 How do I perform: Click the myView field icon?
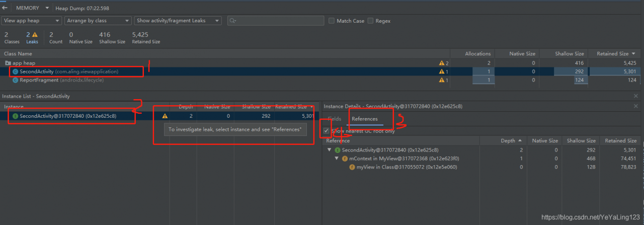(352, 167)
